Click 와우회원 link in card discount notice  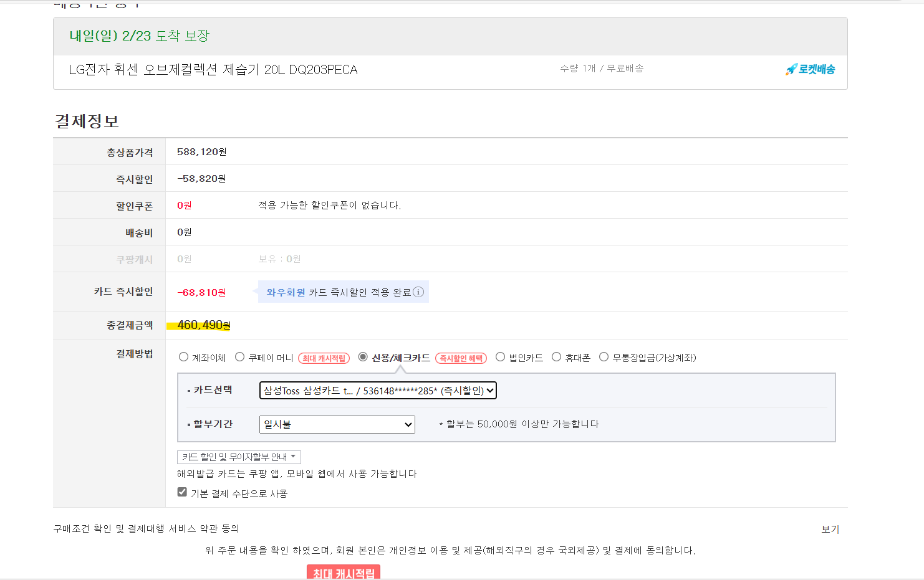tap(286, 292)
